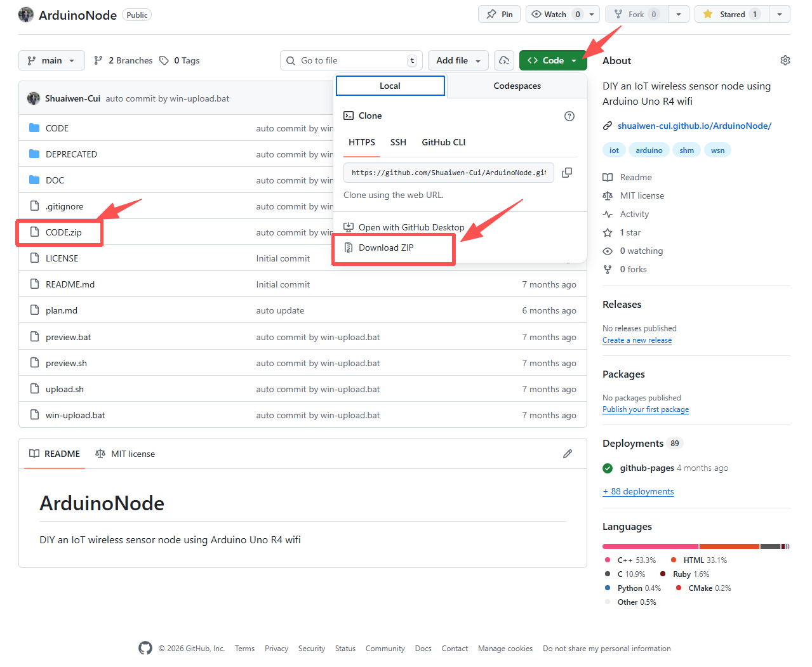
Task: Click the Pin repository button
Action: tap(500, 14)
